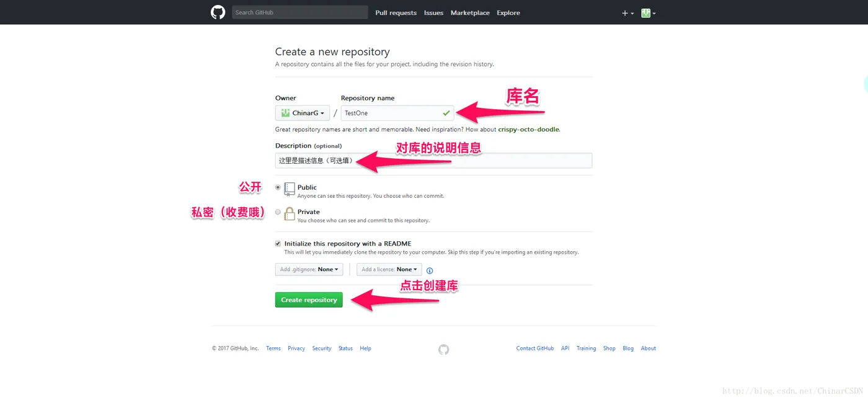Open the About footer link
This screenshot has height=400, width=868.
pos(649,349)
